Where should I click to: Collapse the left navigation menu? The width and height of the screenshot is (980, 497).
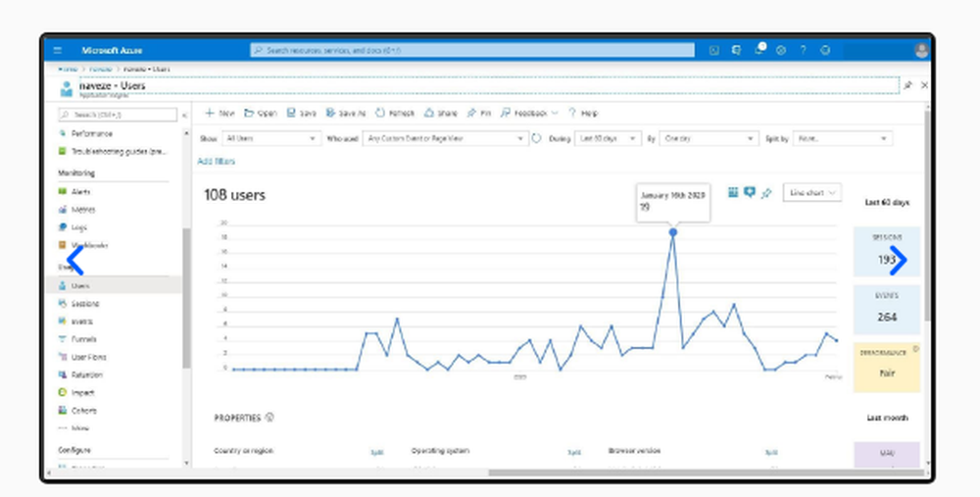point(184,116)
